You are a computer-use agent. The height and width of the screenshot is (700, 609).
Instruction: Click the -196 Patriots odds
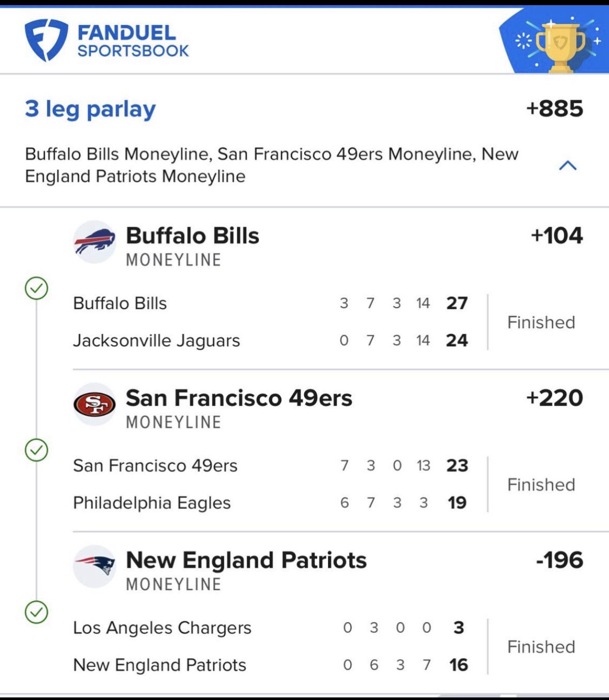click(x=559, y=561)
